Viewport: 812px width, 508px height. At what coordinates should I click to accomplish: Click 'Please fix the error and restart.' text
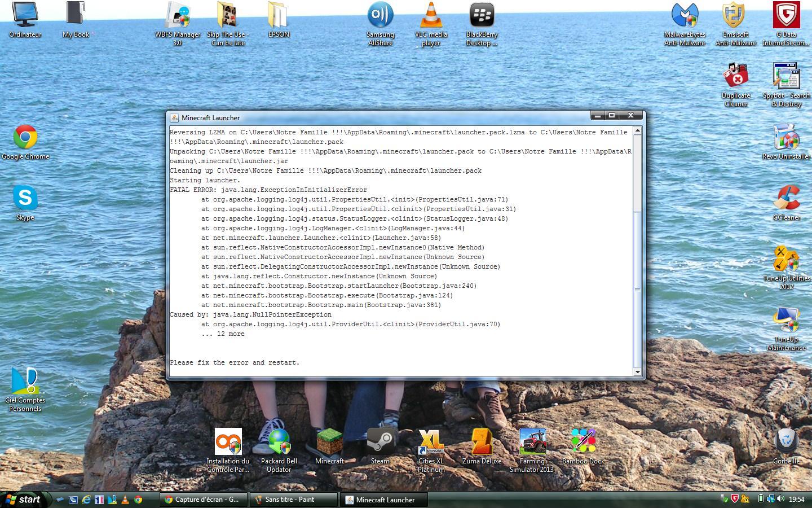(235, 363)
